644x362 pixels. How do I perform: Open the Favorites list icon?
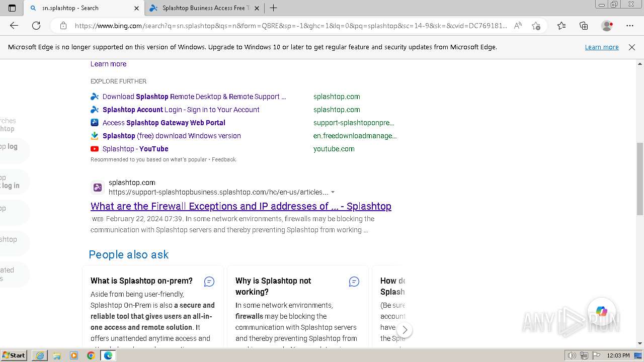tap(561, 26)
